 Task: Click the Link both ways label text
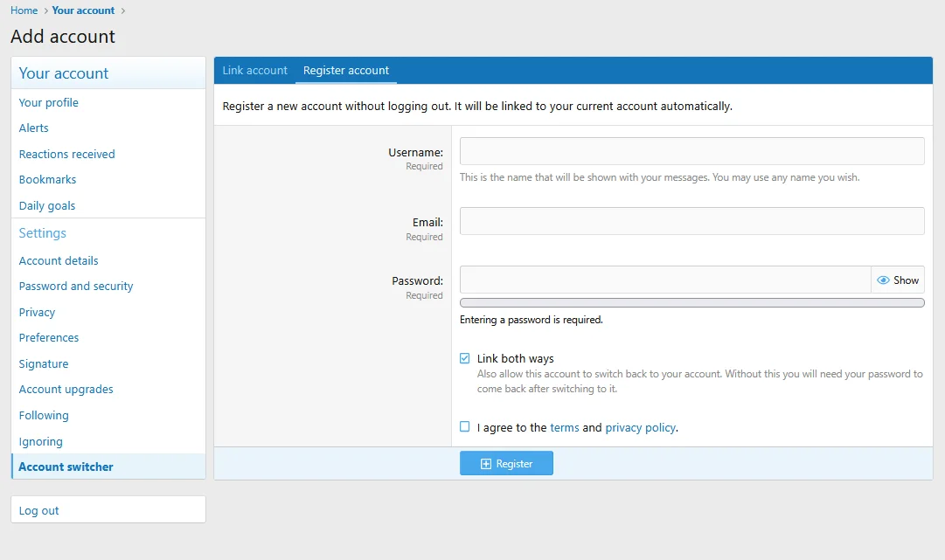tap(515, 358)
